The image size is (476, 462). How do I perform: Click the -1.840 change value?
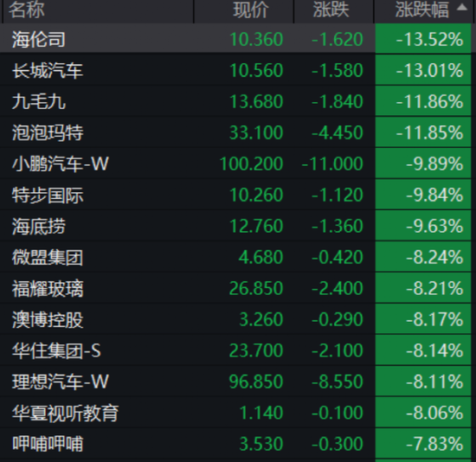click(338, 101)
